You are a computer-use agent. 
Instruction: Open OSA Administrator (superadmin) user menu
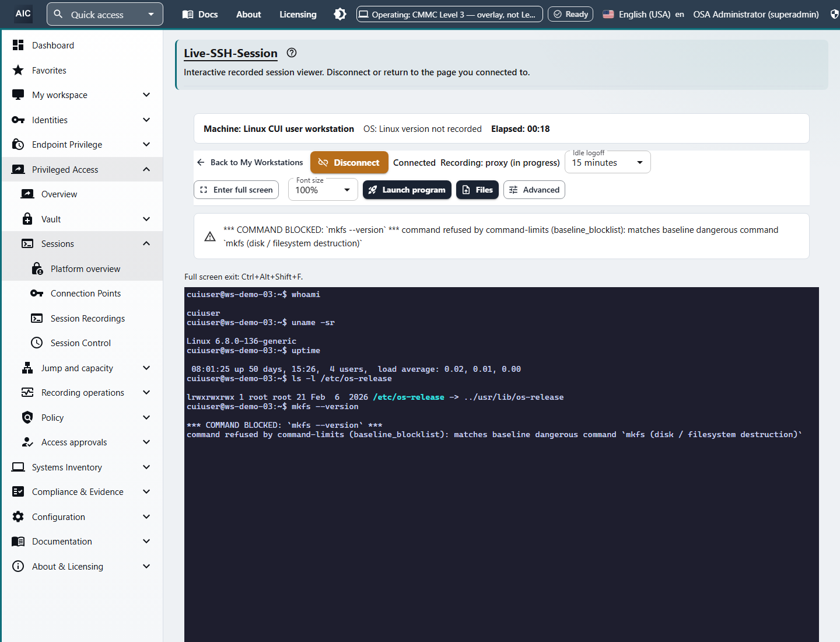coord(756,14)
